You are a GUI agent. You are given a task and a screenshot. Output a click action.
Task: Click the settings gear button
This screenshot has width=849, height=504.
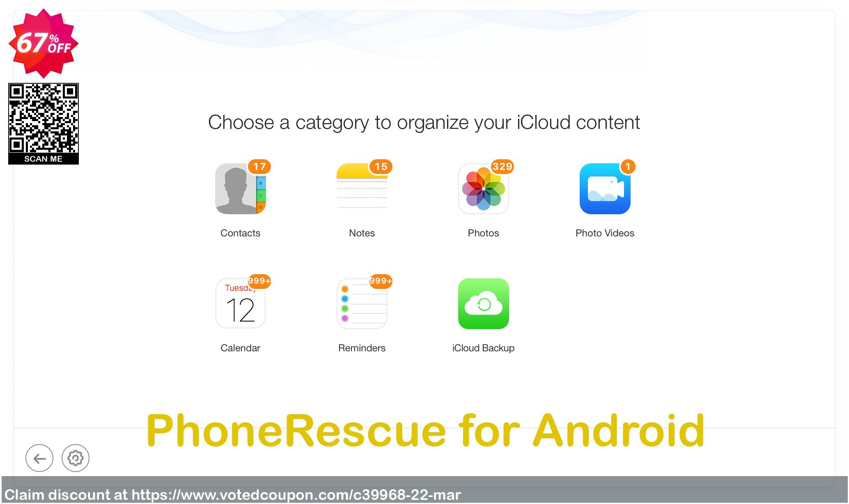coord(75,458)
